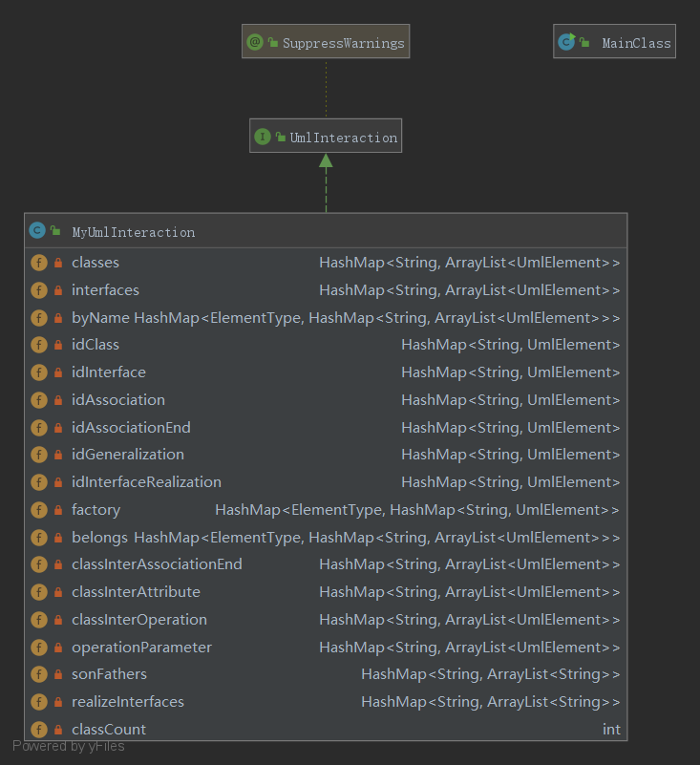Select the byName field name
Screen dimensions: 700x765
pyautogui.click(x=100, y=318)
